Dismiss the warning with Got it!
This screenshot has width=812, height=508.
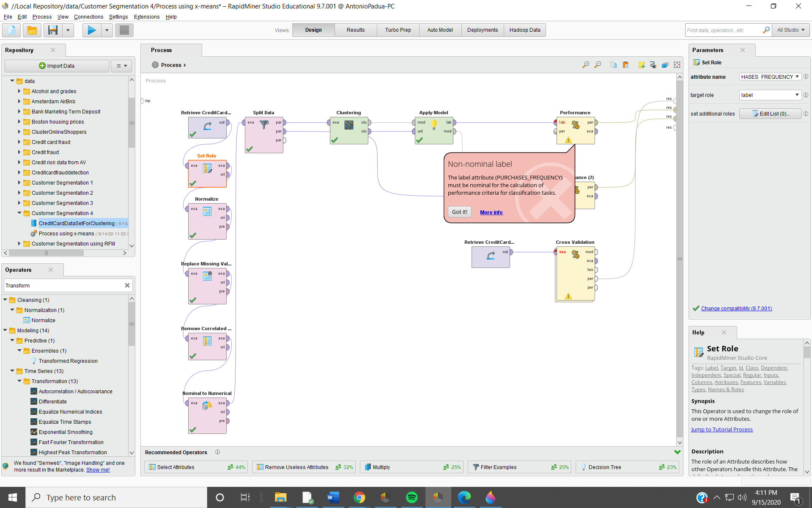coord(460,212)
